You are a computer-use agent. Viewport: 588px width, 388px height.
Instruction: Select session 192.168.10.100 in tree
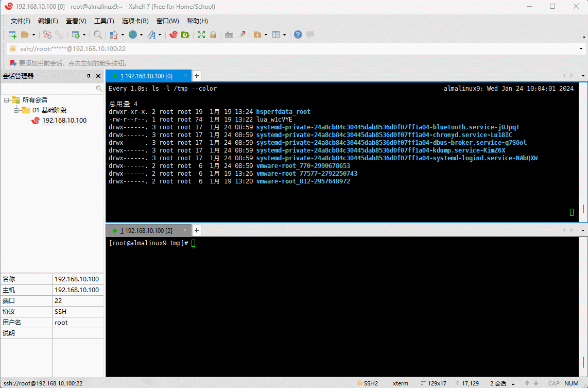point(64,121)
